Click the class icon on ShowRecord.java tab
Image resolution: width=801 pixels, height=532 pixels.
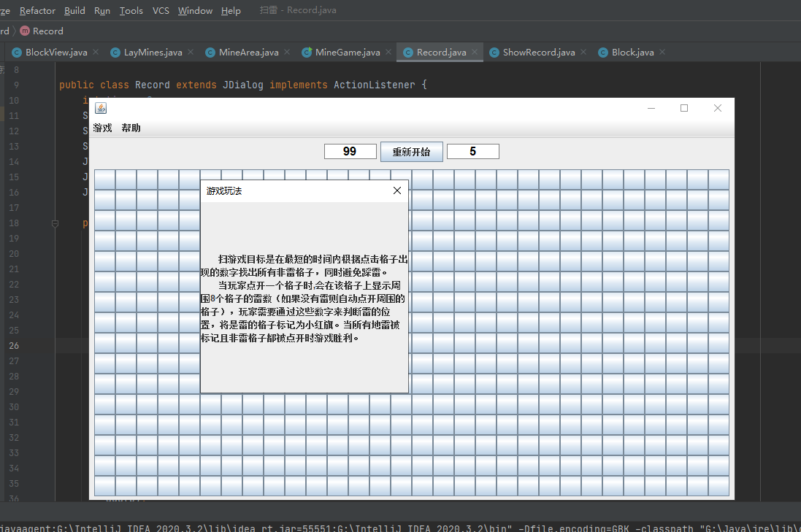[x=494, y=52]
